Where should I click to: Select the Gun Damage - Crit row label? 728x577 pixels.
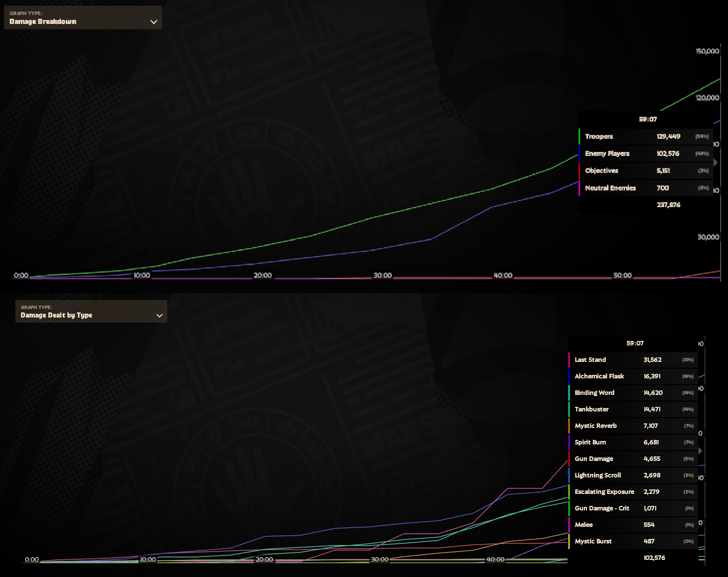[602, 508]
